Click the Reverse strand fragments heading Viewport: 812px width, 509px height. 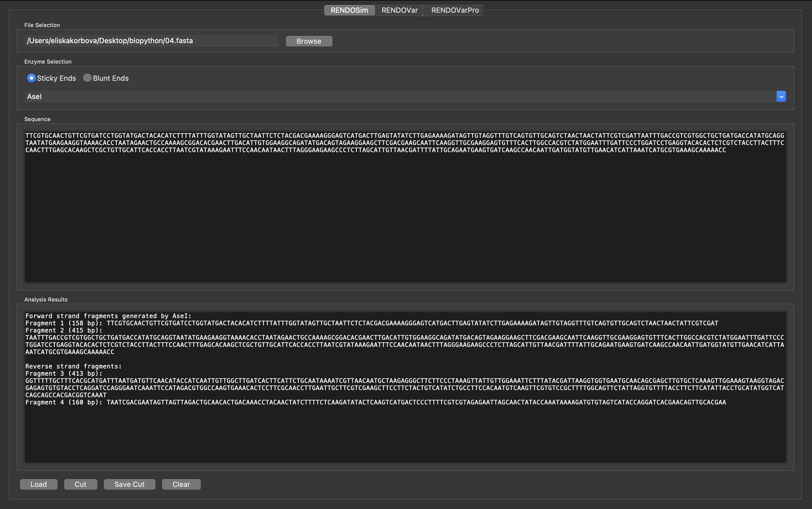pos(73,366)
